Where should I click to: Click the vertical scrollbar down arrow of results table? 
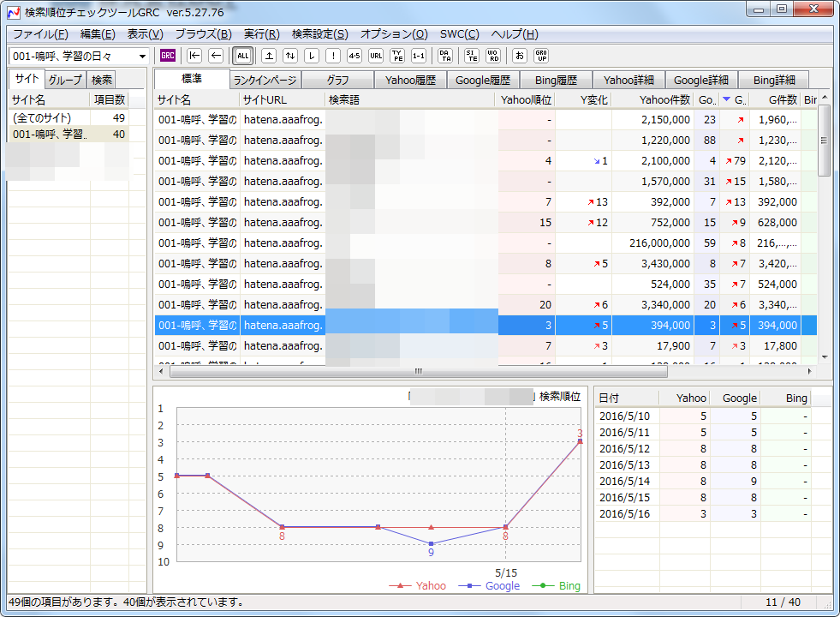pos(825,357)
